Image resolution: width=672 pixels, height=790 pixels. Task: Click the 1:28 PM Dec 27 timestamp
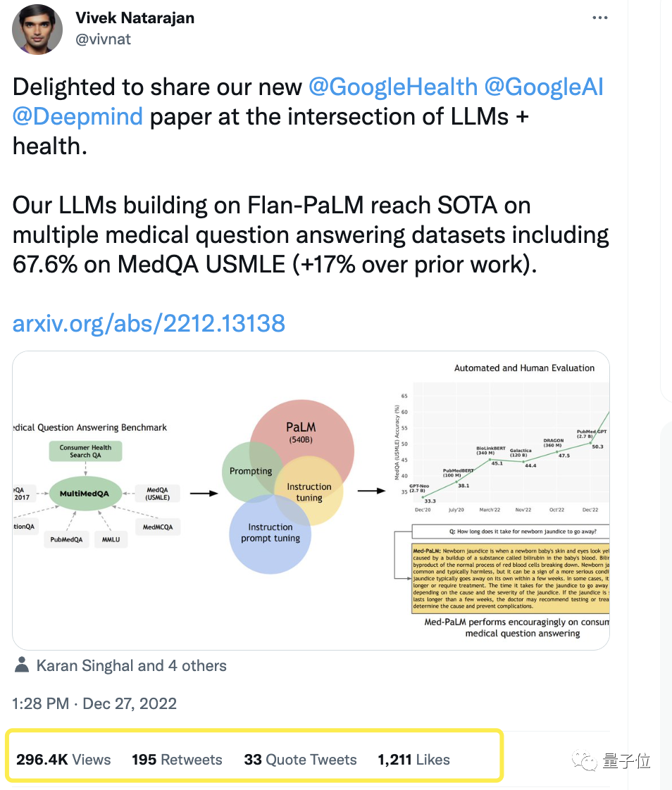(94, 703)
